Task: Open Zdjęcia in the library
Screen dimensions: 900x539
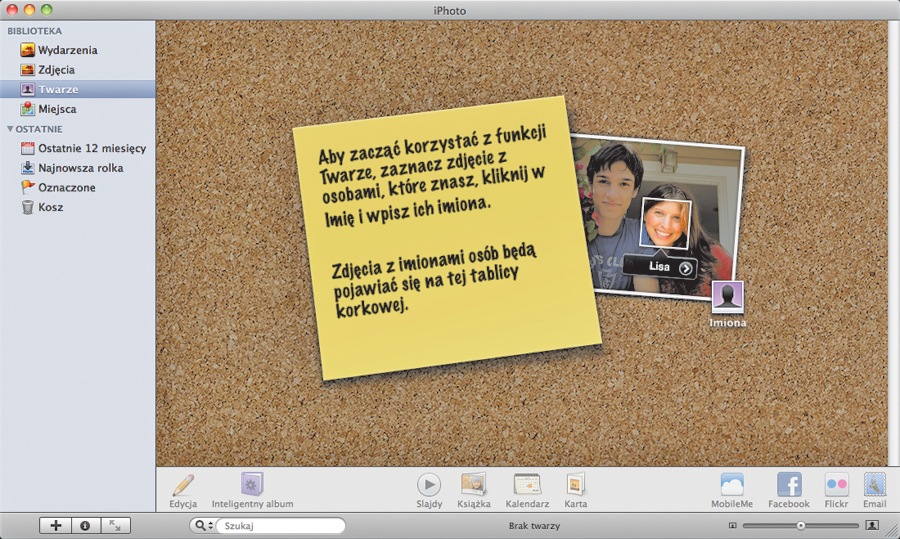Action: click(x=56, y=70)
